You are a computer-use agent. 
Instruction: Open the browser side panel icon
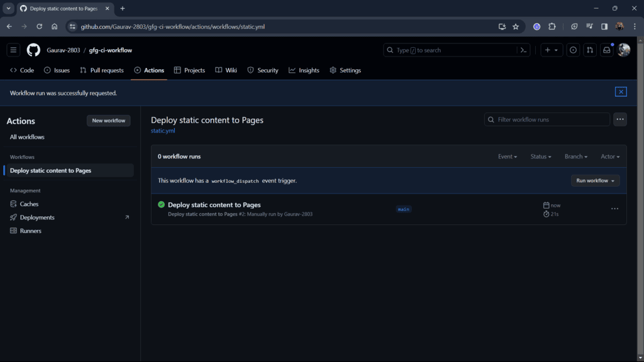coord(604,26)
